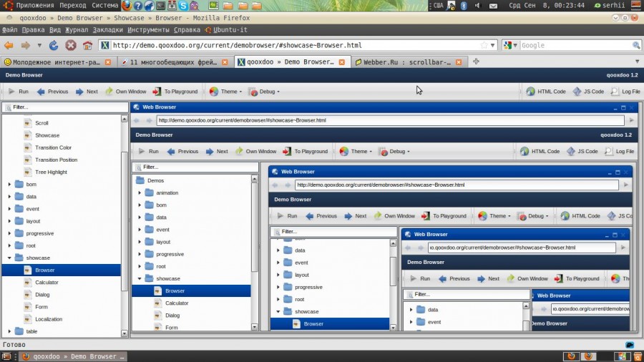Stop page loading in Firefox toolbar
This screenshot has width=644, height=362.
click(71, 45)
